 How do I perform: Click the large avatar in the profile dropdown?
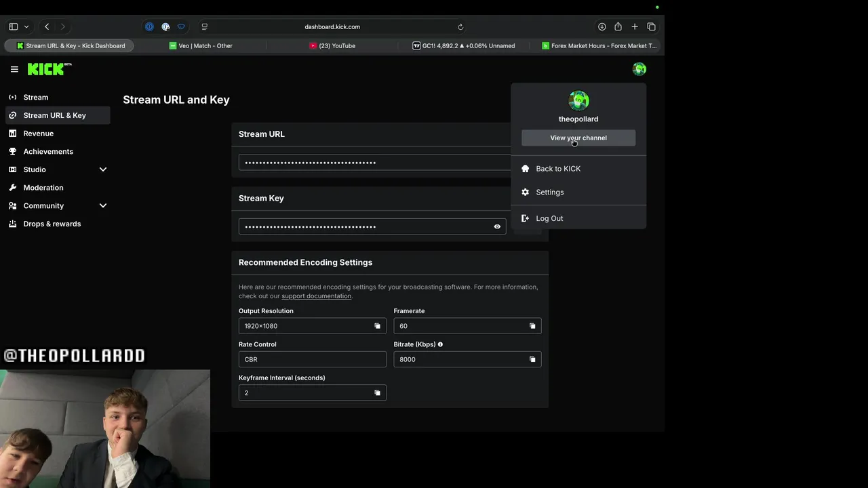tap(578, 101)
